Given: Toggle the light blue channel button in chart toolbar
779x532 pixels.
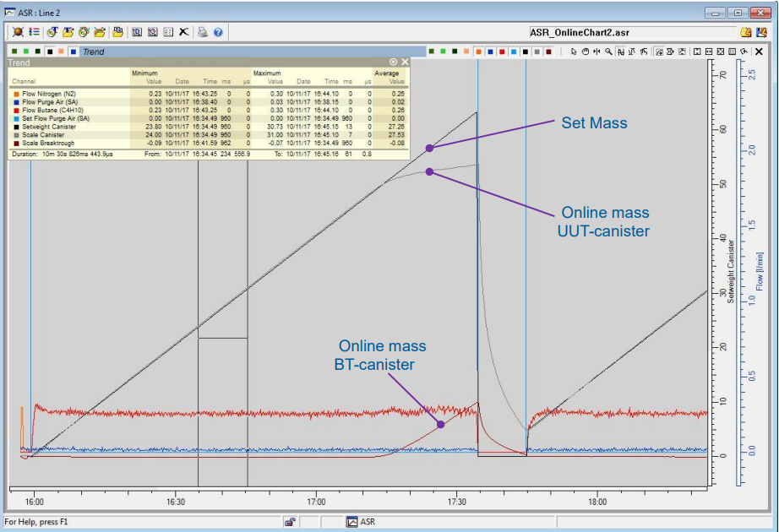Looking at the screenshot, I should pyautogui.click(x=514, y=52).
